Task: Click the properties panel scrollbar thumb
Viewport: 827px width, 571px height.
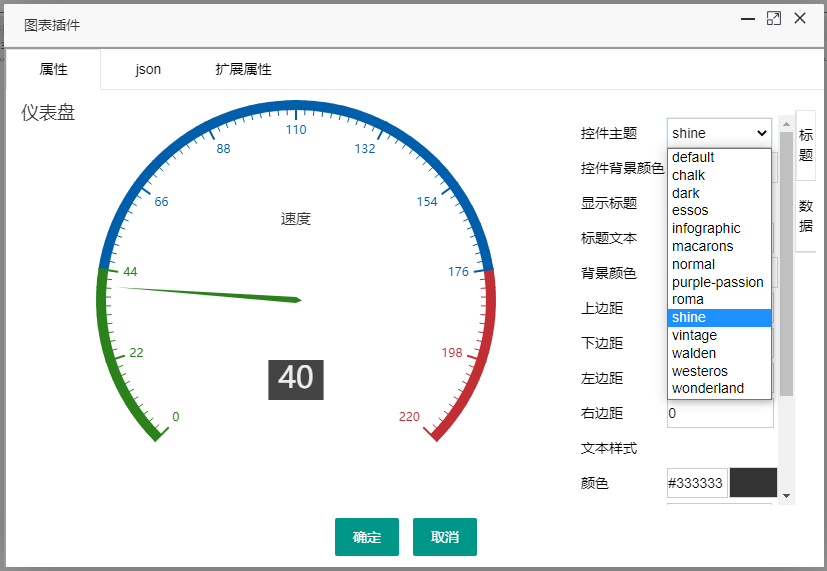Action: 786,264
